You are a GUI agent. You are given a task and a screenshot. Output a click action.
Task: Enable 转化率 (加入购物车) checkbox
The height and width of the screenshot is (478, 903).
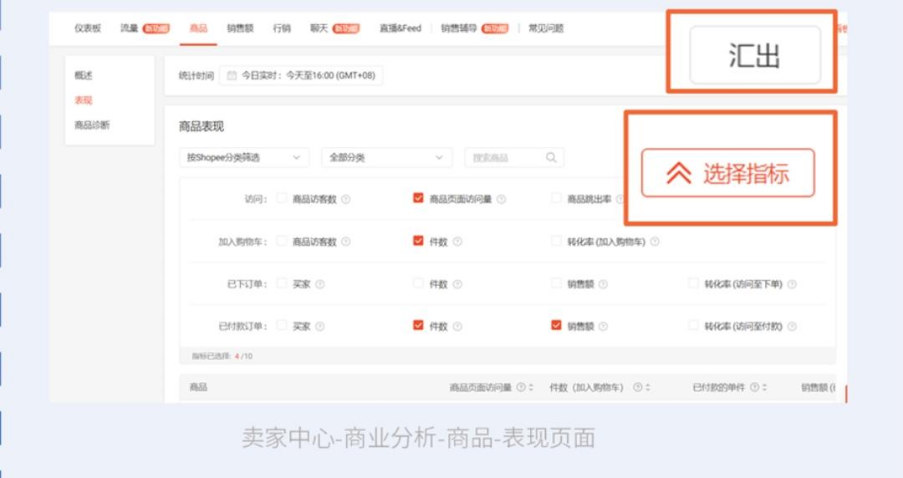click(x=556, y=241)
